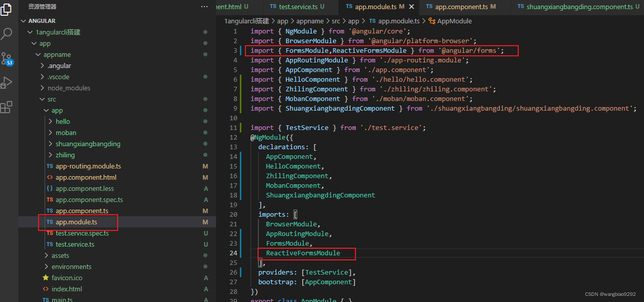
Task: Click line number 24 in the gutter
Action: pyautogui.click(x=233, y=253)
